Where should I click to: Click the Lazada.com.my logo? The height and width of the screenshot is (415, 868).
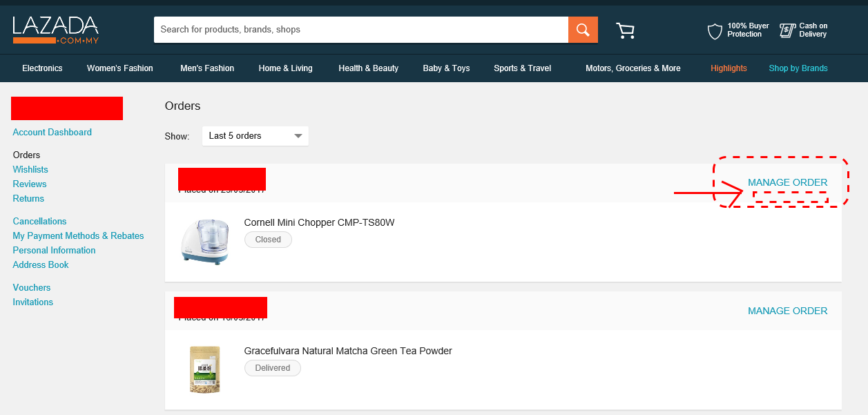coord(55,30)
